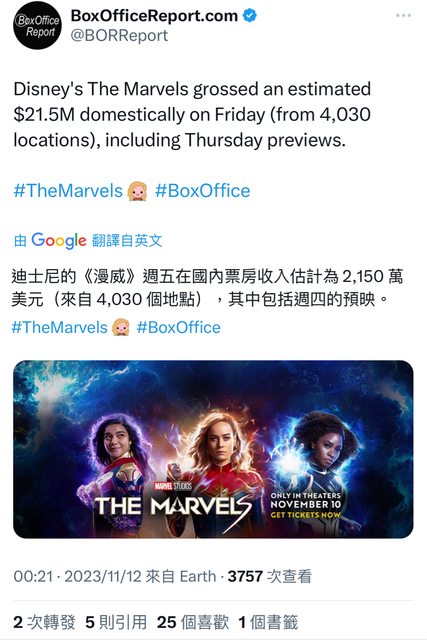The width and height of the screenshot is (427, 640).
Task: Toggle the 翻譯自英文 translation label
Action: (127, 240)
